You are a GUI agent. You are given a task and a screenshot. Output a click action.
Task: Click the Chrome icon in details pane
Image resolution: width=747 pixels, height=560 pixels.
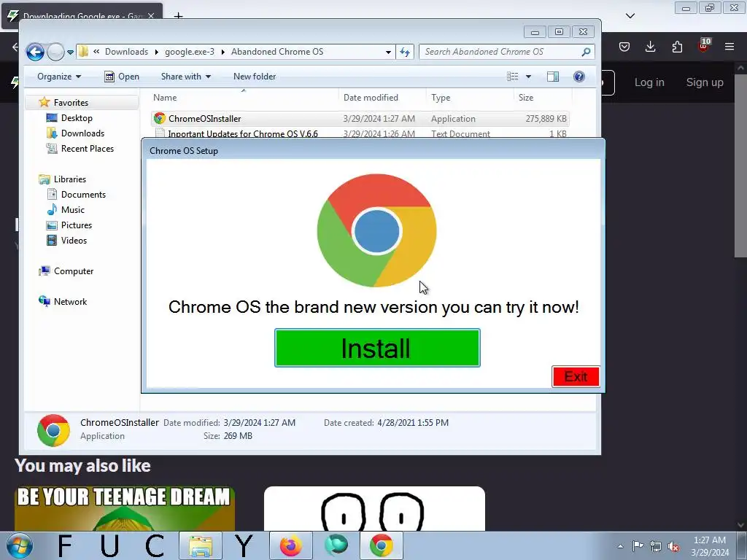click(x=54, y=430)
